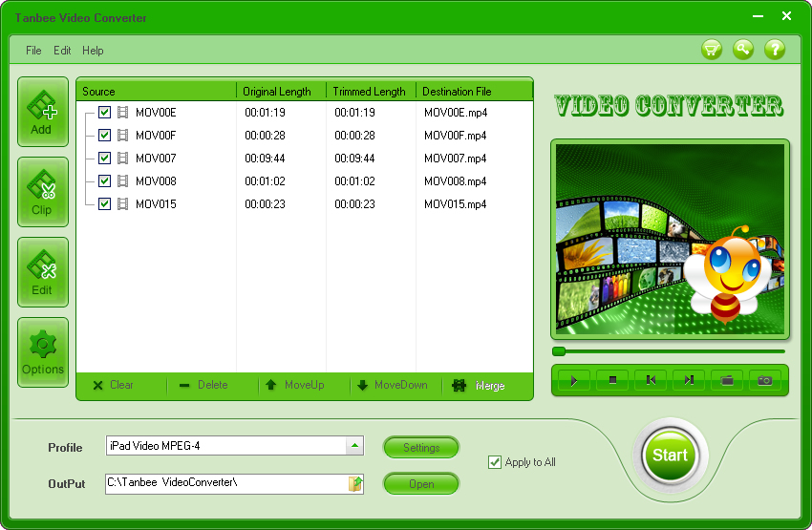Click the video preview thumbnail
812x530 pixels.
[x=670, y=239]
